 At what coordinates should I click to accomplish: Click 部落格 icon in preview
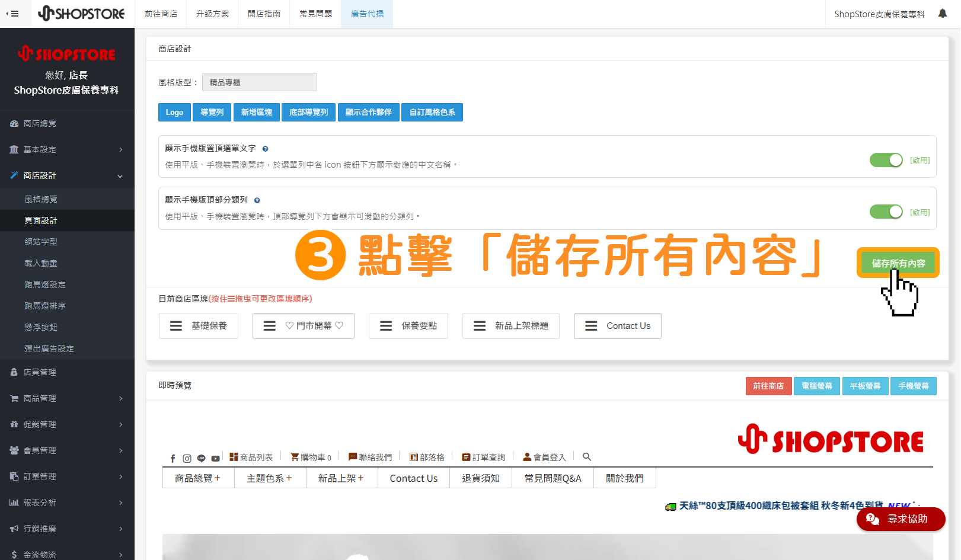(x=414, y=457)
